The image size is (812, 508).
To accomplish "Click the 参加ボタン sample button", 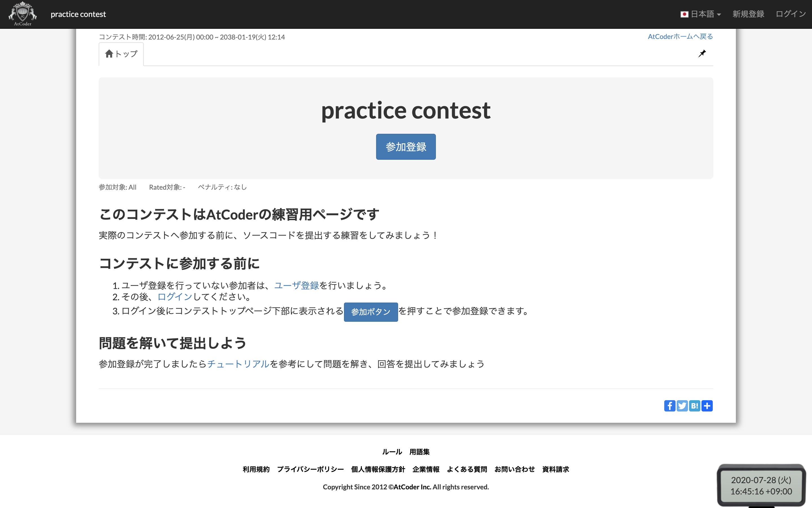I will [x=371, y=312].
